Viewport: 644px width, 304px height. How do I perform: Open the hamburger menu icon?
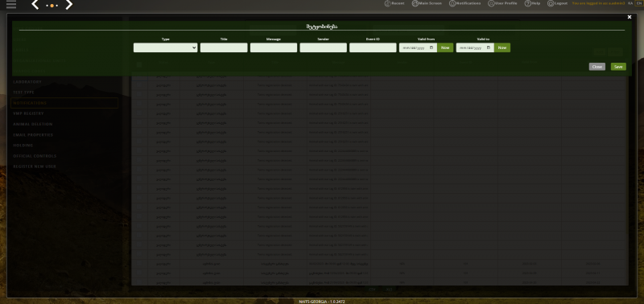11,4
